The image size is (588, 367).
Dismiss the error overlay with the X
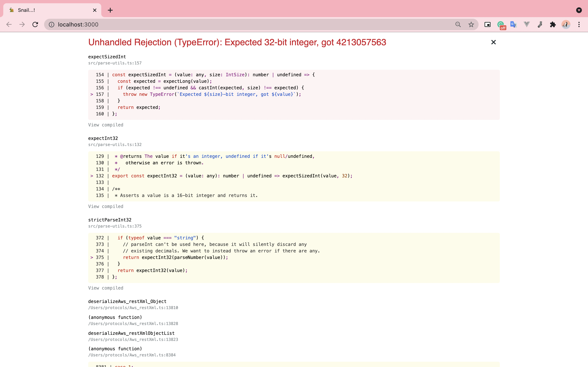pos(493,42)
